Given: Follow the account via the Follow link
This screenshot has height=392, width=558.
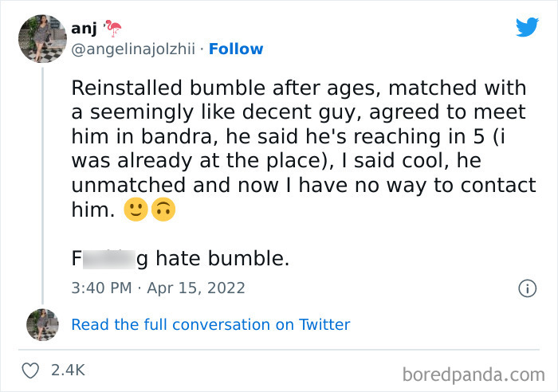Looking at the screenshot, I should (236, 49).
